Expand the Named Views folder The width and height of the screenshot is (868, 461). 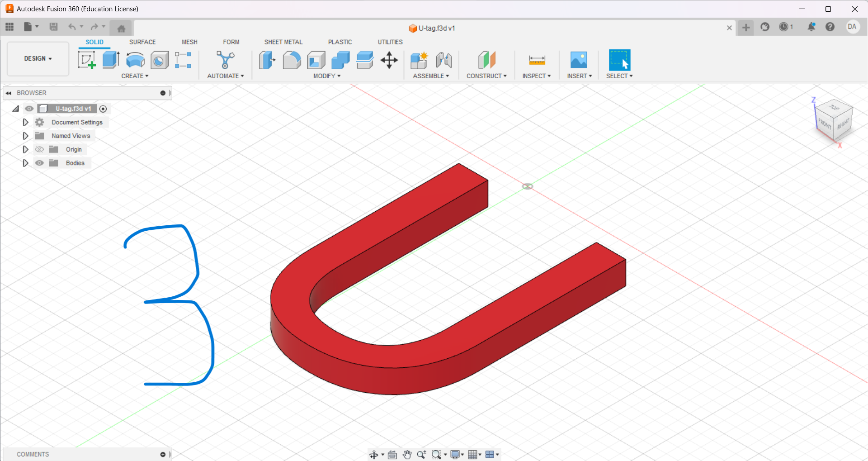pos(25,136)
